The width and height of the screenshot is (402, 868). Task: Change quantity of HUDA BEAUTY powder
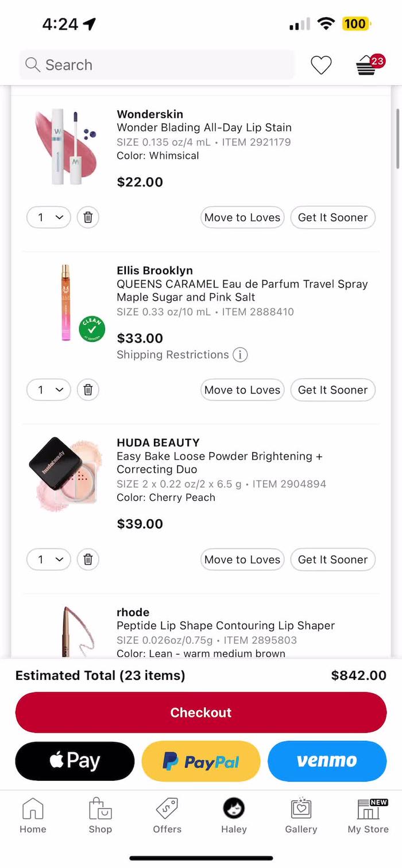[49, 559]
